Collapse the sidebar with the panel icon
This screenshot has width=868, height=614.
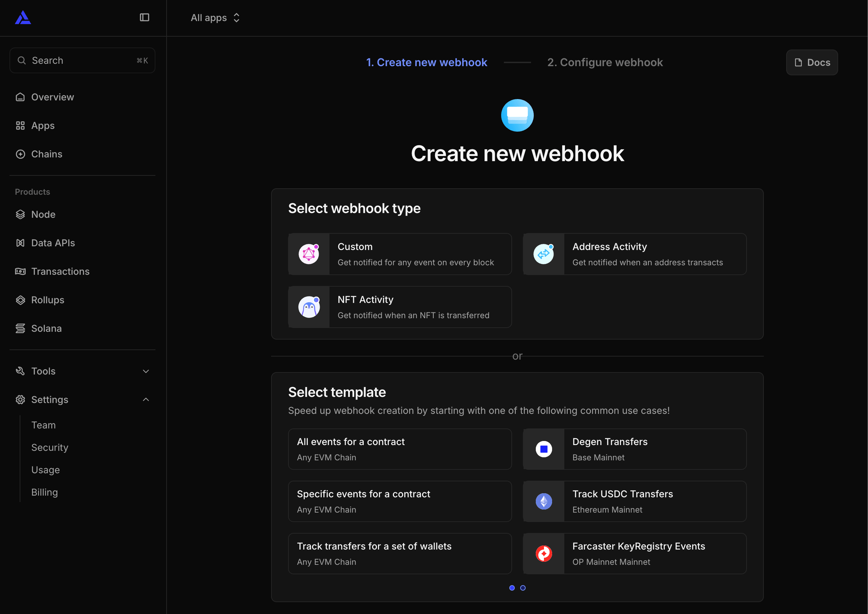[x=145, y=17]
